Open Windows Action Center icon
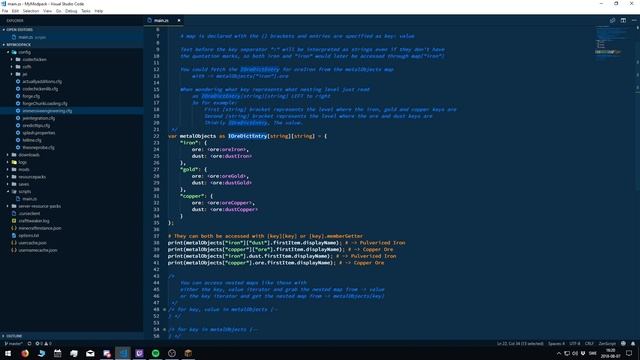Screen dimensions: 640x360 629,353
